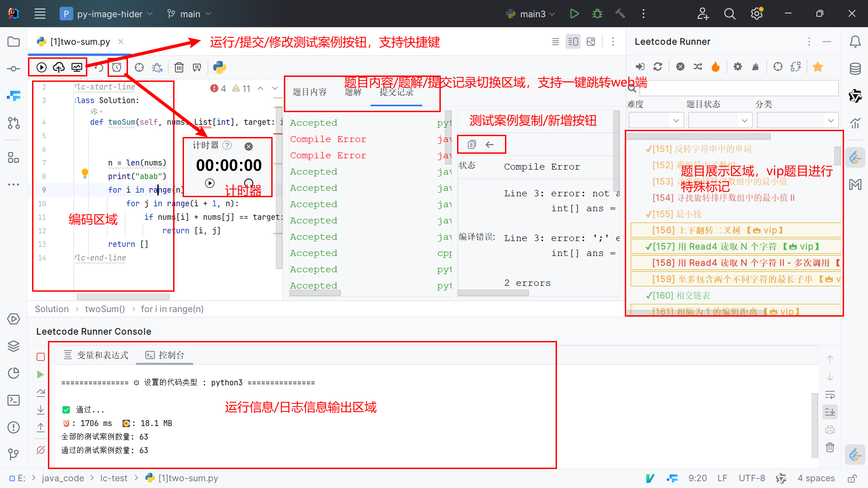Viewport: 868px width, 488px height.
Task: Click the UTF-8 encoding in status bar
Action: pos(752,478)
